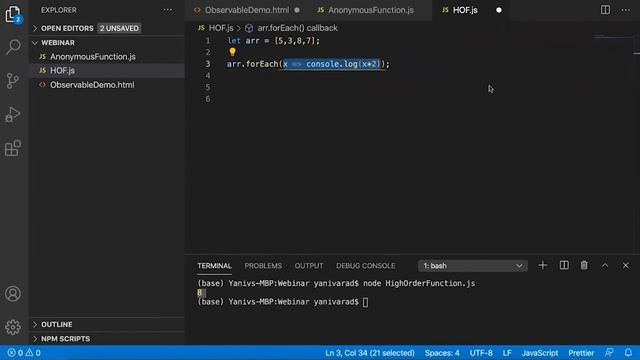Click HOF.js breadcrumb segment
640x360 pixels.
221,28
